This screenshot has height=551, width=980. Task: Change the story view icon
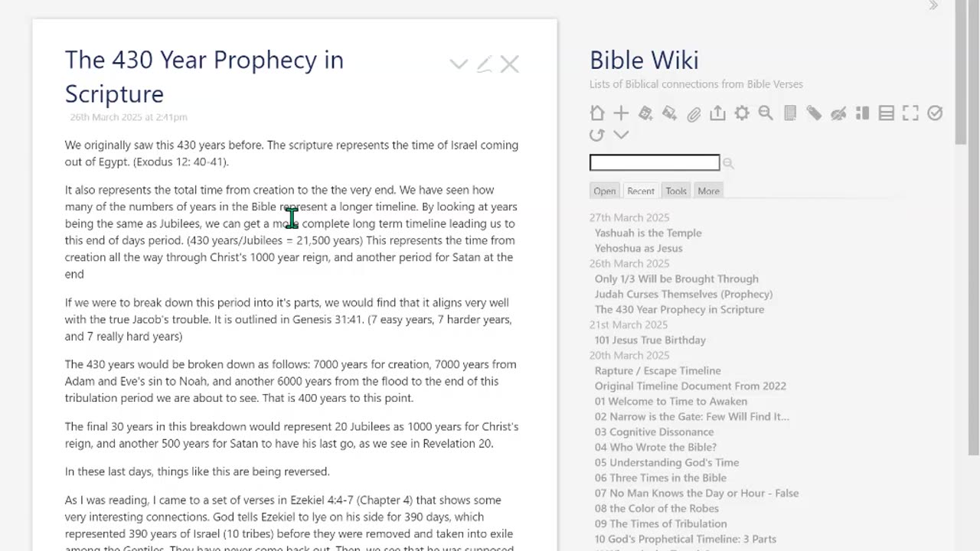click(887, 113)
